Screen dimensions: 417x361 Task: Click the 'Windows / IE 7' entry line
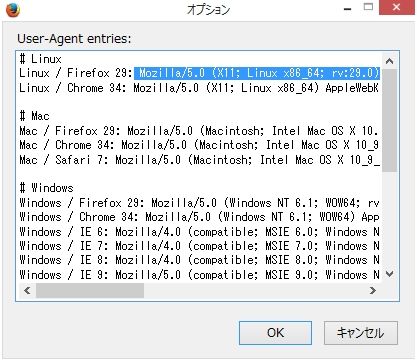pos(199,246)
